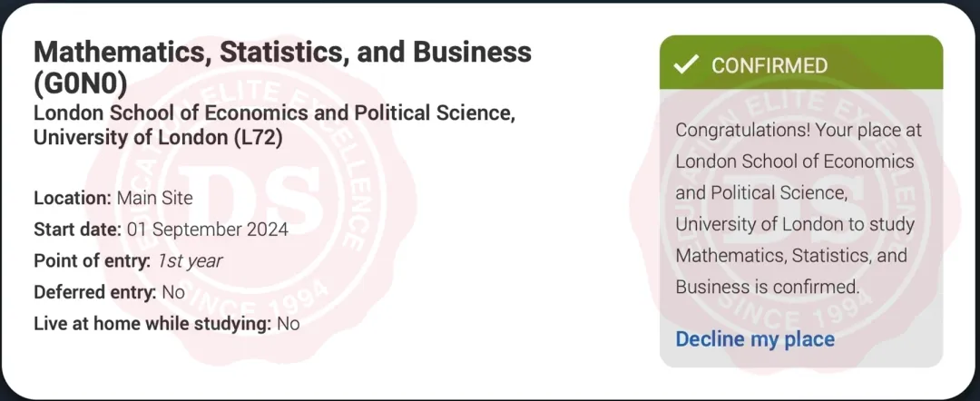980x401 pixels.
Task: Click the Congratulations confirmation message text
Action: tap(797, 209)
